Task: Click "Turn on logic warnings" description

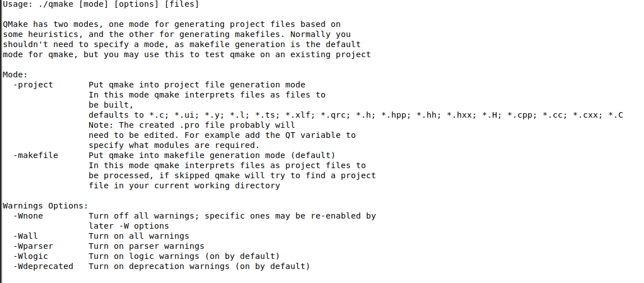Action: click(x=184, y=256)
